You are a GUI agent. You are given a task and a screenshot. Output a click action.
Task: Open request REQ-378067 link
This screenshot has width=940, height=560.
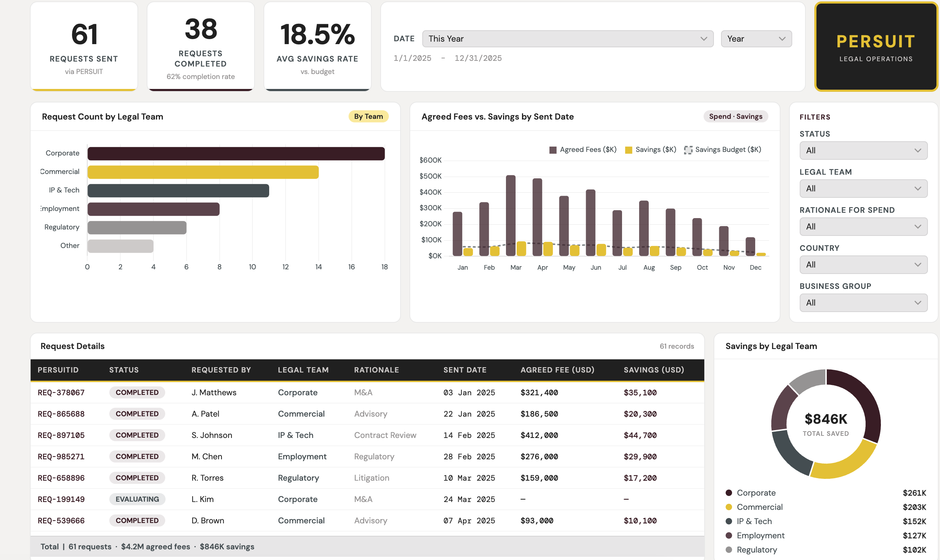[61, 393]
